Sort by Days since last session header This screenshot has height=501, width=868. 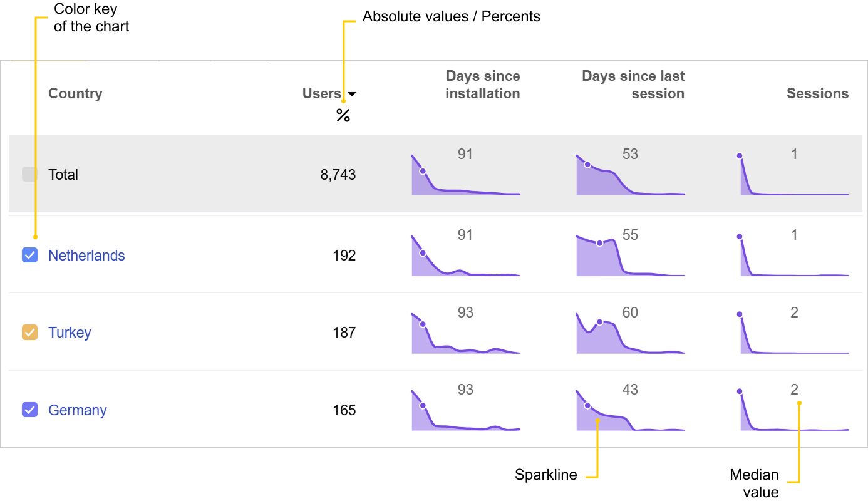click(633, 85)
